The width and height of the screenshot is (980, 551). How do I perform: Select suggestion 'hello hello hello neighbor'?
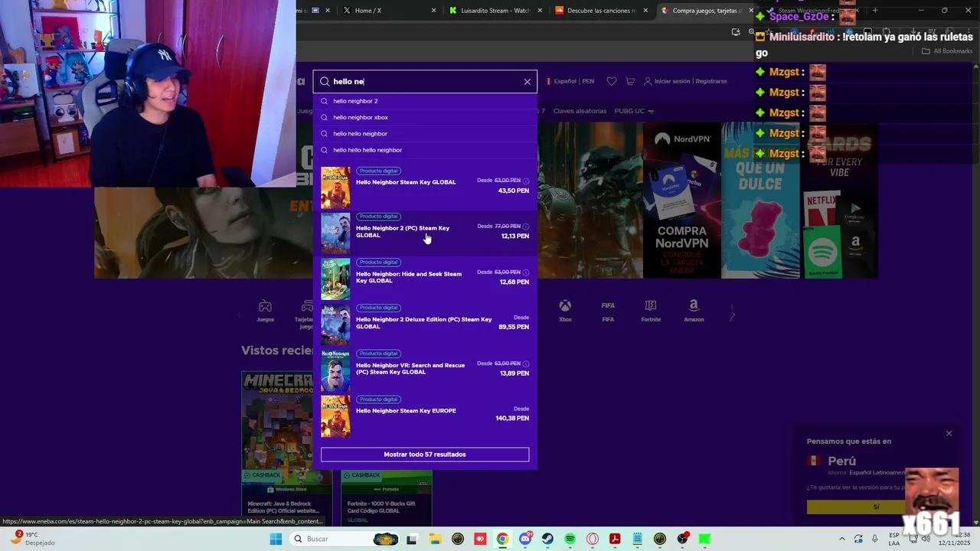[425, 150]
